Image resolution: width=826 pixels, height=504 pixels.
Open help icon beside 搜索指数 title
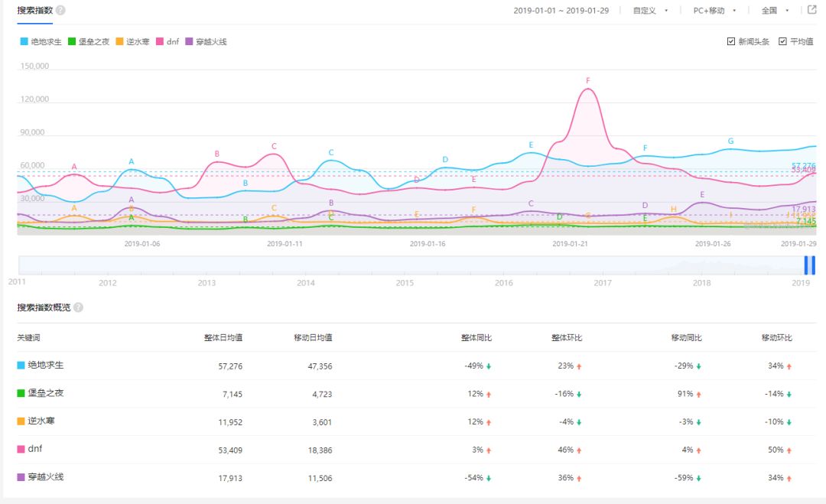click(x=60, y=10)
